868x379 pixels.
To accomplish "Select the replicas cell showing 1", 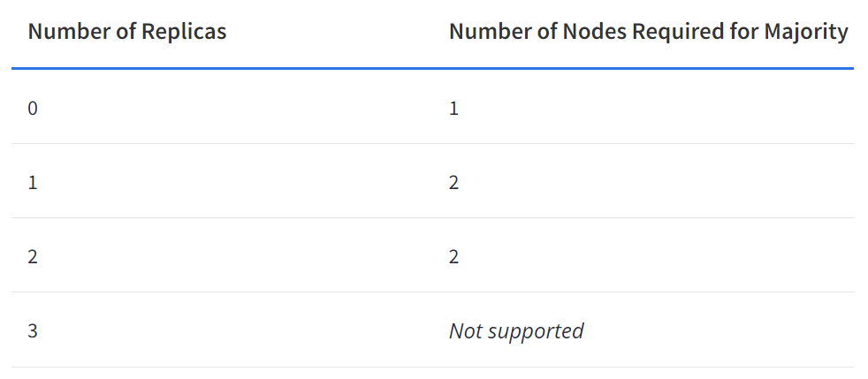I will (x=33, y=183).
